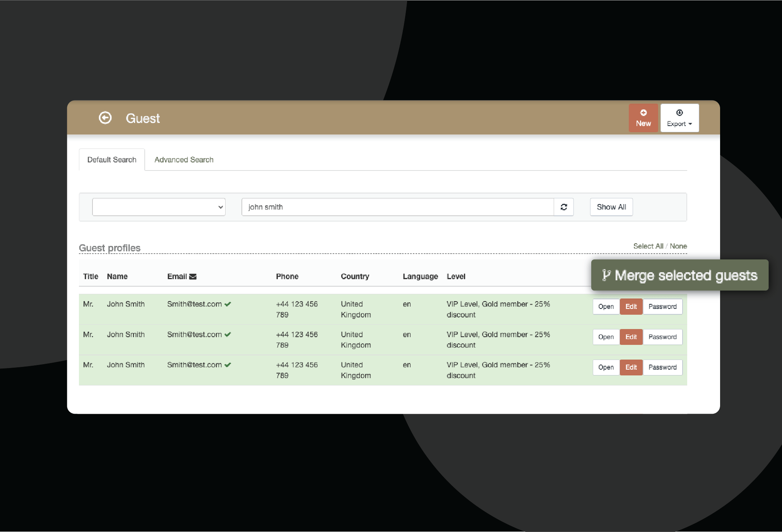Click the None selection link
This screenshot has height=532, width=782.
pos(678,246)
